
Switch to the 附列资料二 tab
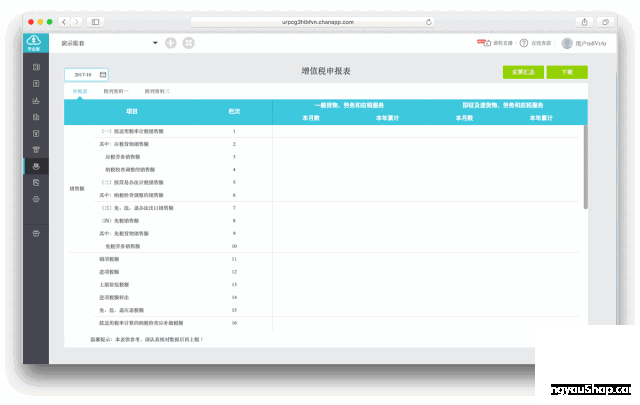[157, 91]
